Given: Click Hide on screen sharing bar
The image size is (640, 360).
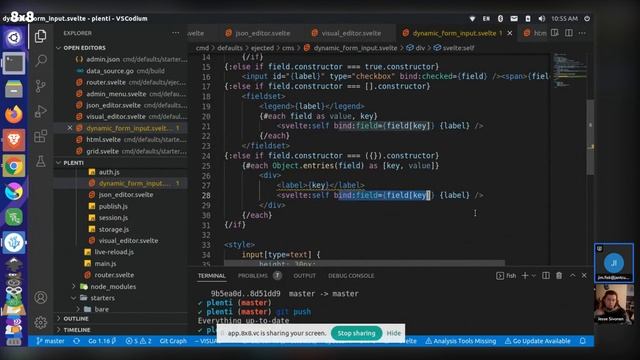Looking at the screenshot, I should 393,333.
